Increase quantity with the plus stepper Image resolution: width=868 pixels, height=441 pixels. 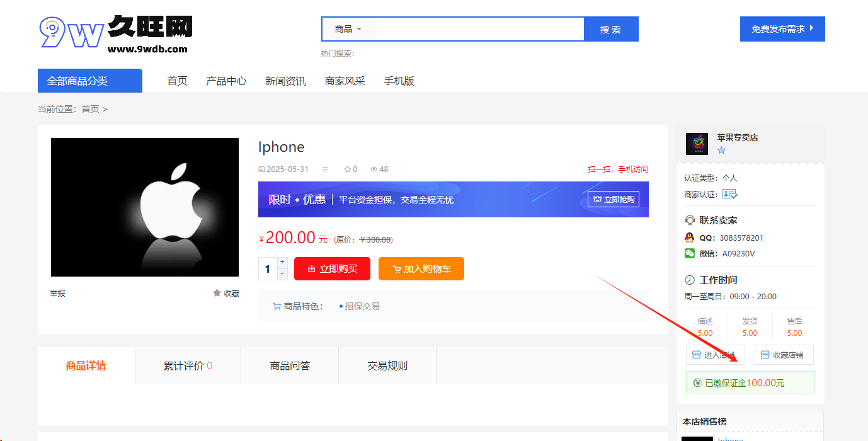(282, 262)
